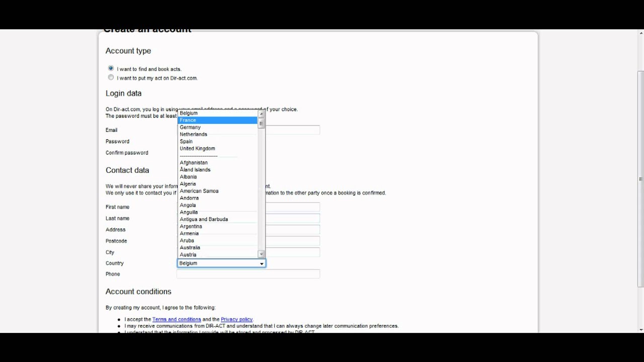Click into the Phone input field
The width and height of the screenshot is (644, 362).
click(x=248, y=274)
